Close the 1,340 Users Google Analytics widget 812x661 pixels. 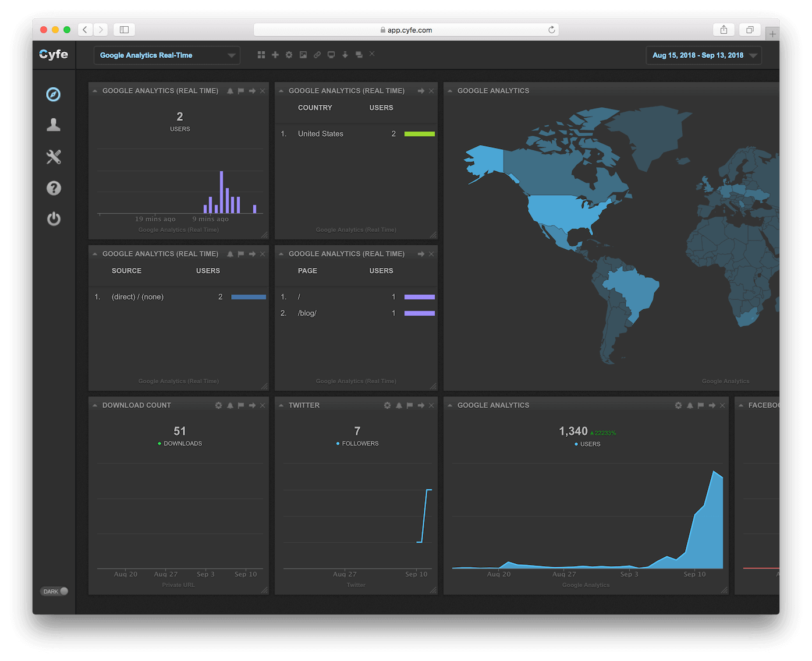click(722, 405)
